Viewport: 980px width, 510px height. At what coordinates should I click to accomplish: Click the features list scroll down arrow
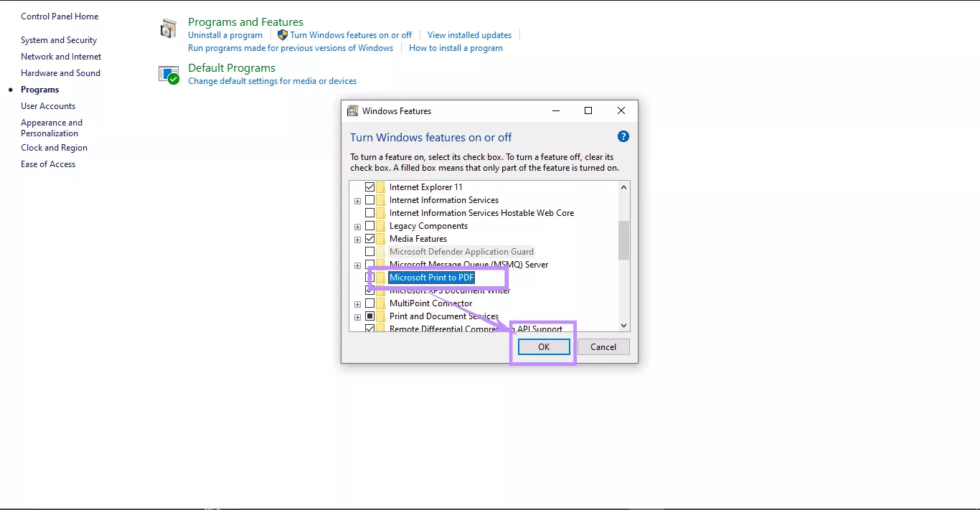623,325
